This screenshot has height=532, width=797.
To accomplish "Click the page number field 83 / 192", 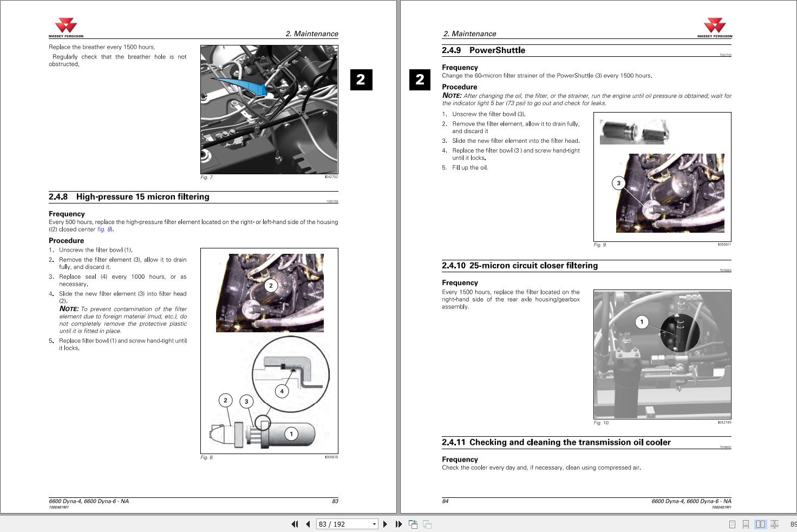I will coord(343,524).
